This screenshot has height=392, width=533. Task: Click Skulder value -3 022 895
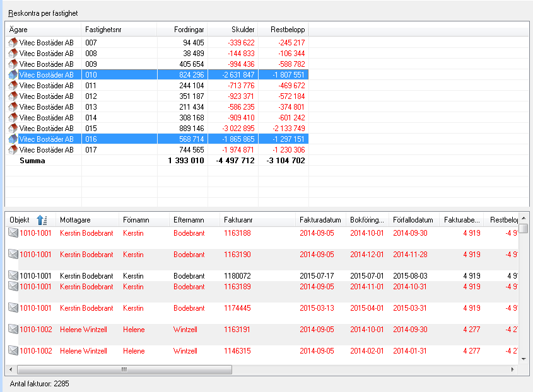click(x=238, y=128)
